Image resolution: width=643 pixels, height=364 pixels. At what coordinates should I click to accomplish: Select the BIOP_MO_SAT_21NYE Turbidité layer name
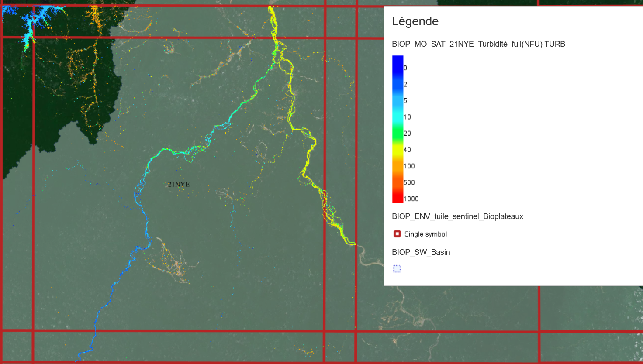coord(478,44)
